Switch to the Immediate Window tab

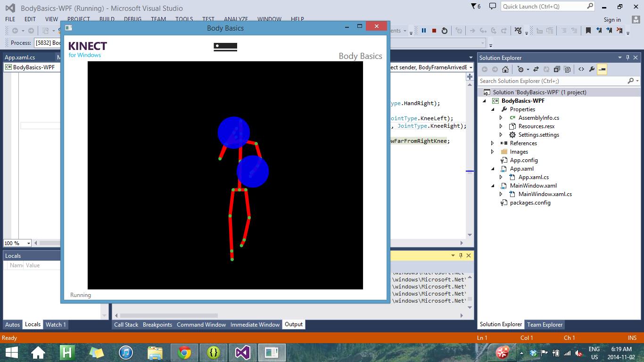(255, 324)
